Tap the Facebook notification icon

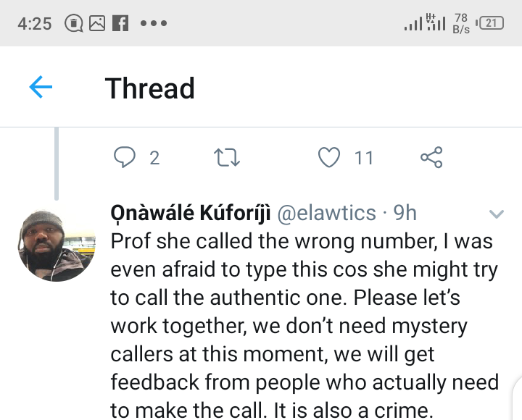(x=120, y=23)
